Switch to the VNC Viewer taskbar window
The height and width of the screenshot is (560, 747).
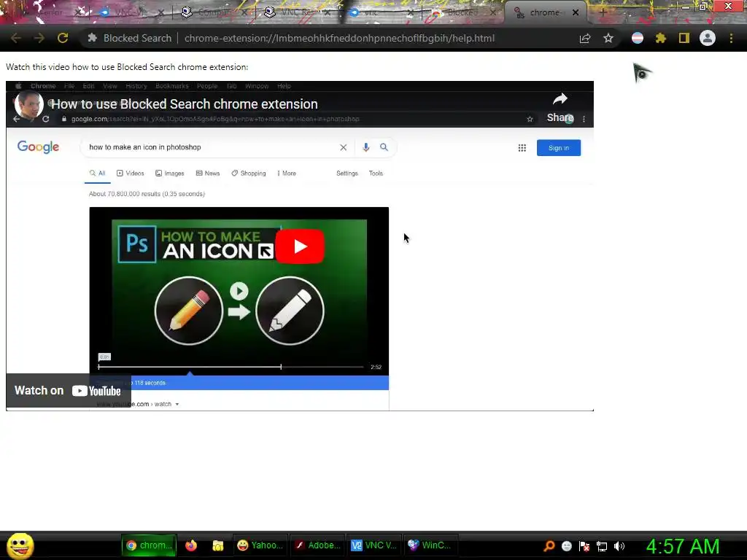click(374, 545)
